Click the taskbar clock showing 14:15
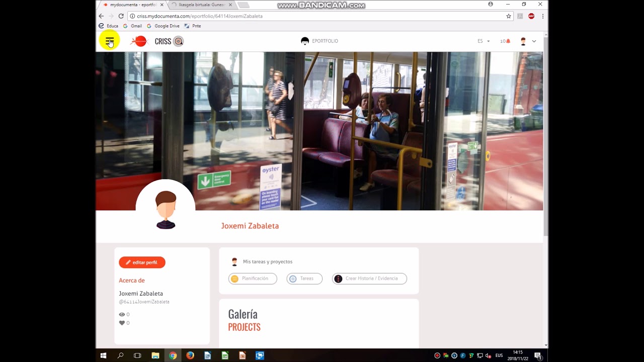Screen dimensions: 644x362 tap(518, 355)
